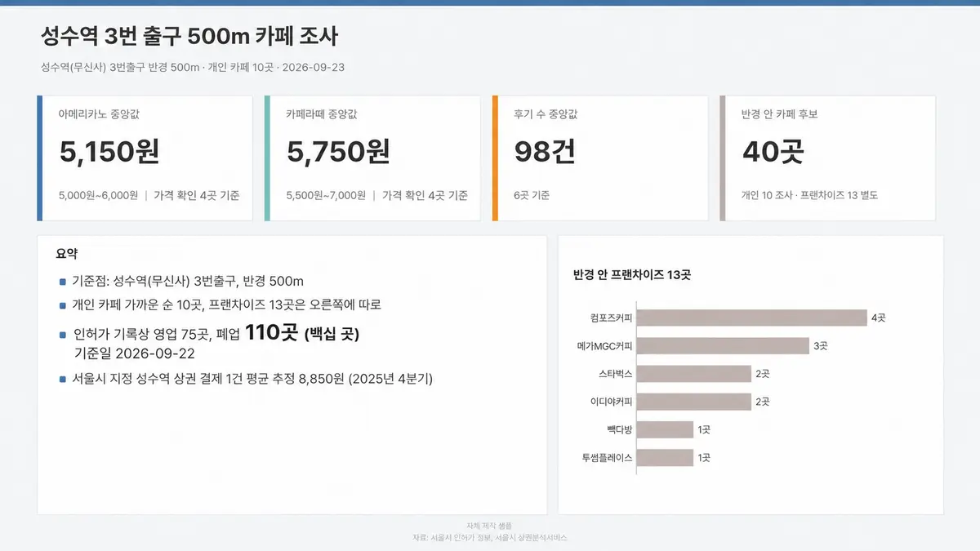Click the '카페라떼 중앙값' card label
This screenshot has height=551, width=980.
tap(322, 114)
